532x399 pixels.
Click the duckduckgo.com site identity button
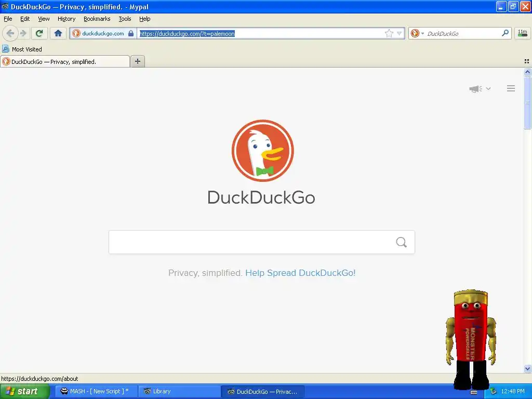(103, 33)
